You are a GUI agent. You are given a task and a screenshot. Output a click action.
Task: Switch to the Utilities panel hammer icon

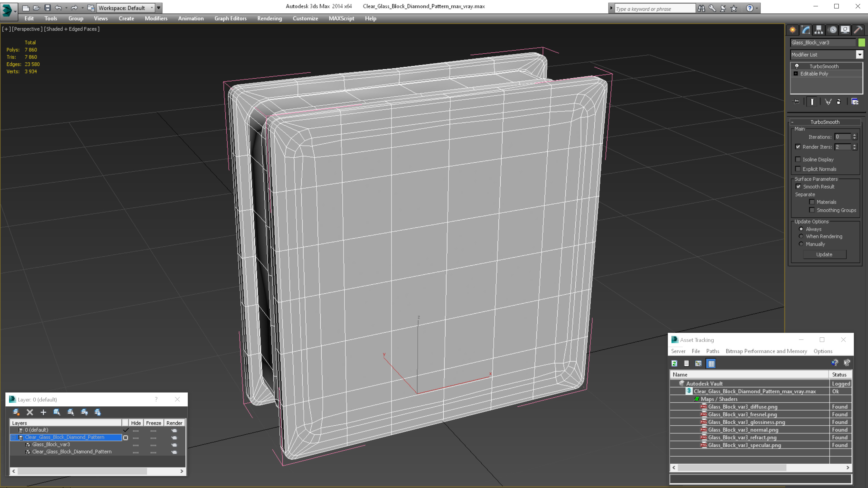[x=858, y=30]
